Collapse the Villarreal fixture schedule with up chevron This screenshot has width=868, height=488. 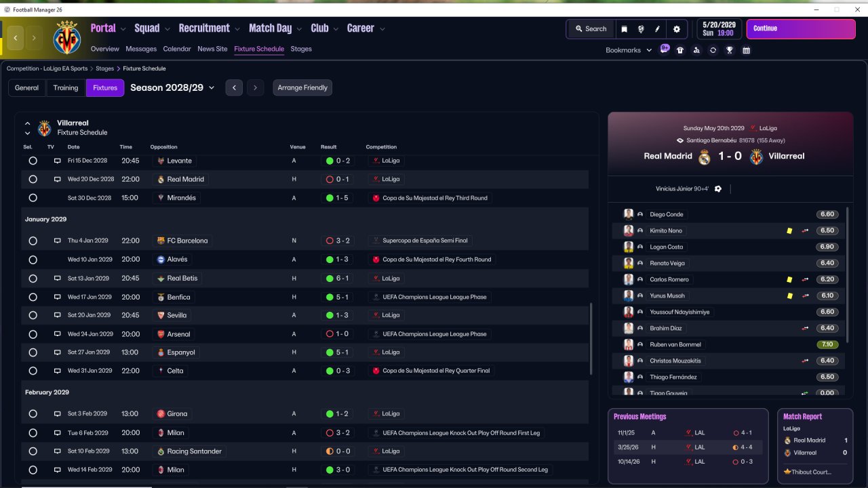[27, 124]
